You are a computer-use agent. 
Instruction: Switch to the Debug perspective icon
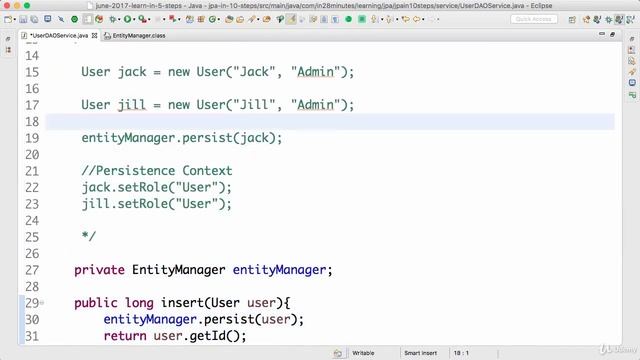pyautogui.click(x=609, y=19)
